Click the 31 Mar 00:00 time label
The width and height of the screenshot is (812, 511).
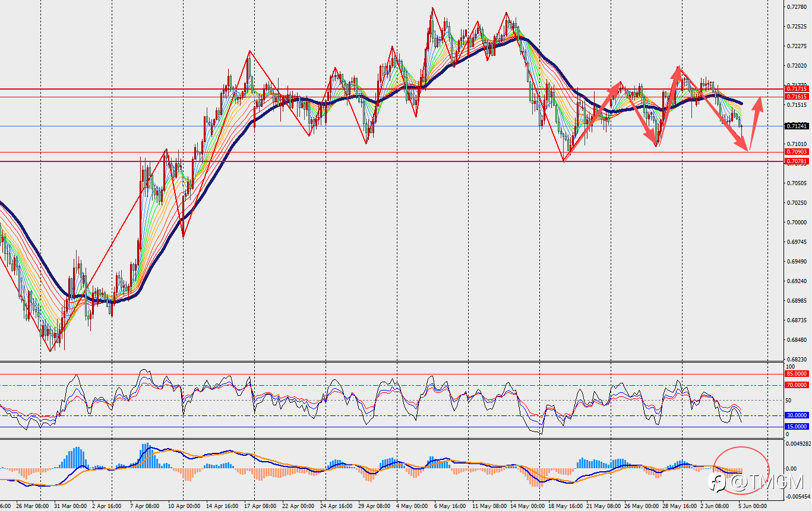[x=71, y=506]
